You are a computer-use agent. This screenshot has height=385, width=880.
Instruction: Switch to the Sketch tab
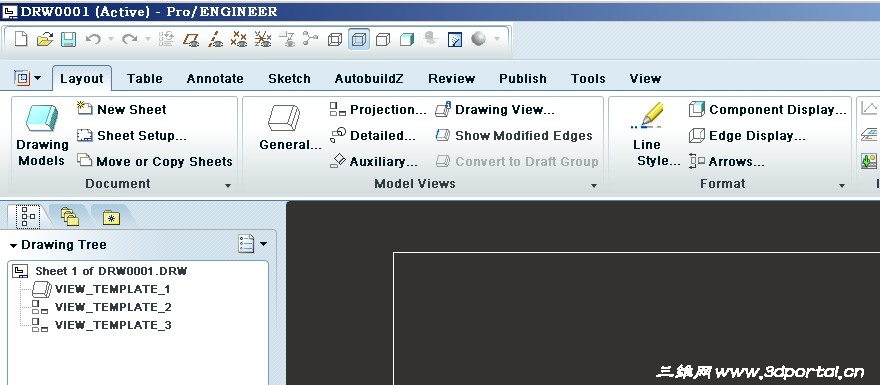click(x=289, y=79)
